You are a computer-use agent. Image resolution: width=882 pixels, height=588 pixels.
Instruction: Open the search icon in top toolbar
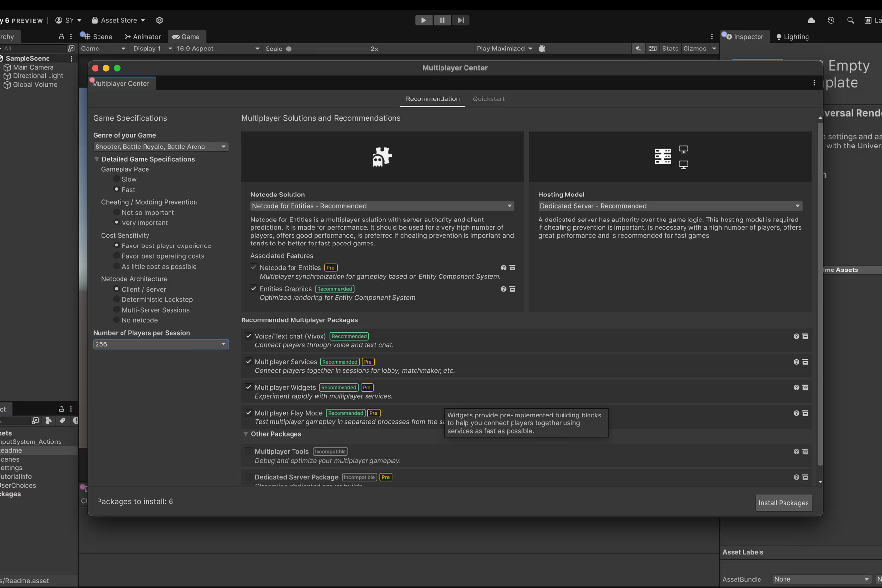click(851, 20)
